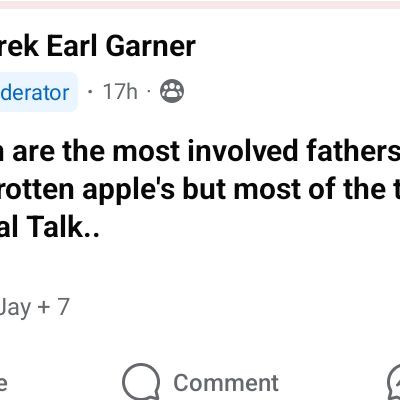
Task: Select the word "Garner" in the header
Action: (x=151, y=46)
